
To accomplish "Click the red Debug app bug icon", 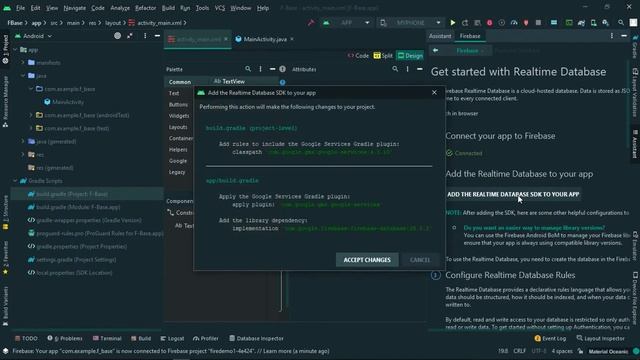I will pos(489,23).
